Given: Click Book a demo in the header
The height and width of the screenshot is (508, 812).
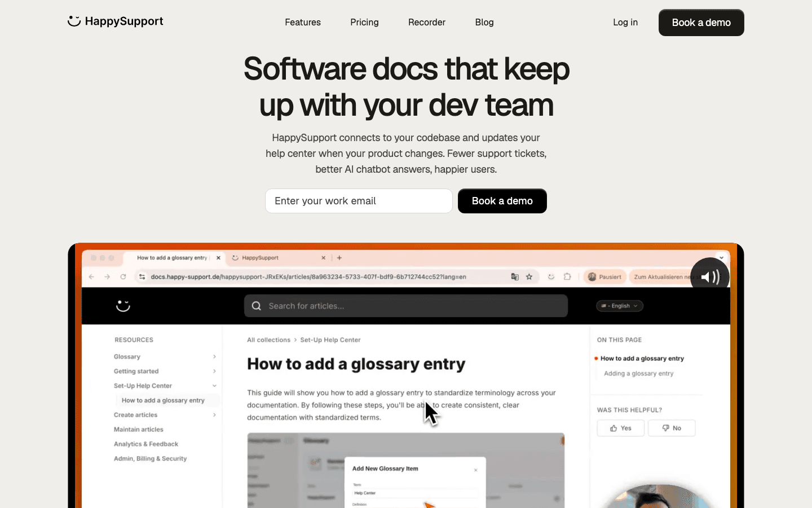Looking at the screenshot, I should [x=701, y=23].
